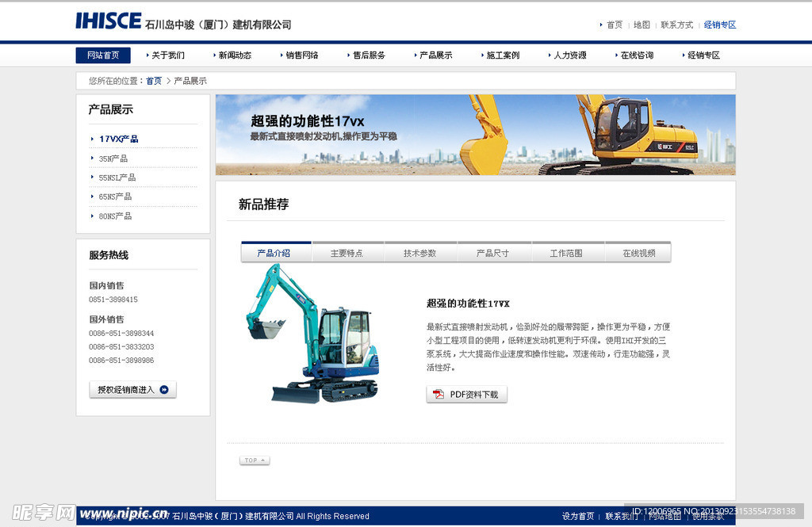Click the 首页 breadcrumb link
The width and height of the screenshot is (812, 527).
click(154, 81)
